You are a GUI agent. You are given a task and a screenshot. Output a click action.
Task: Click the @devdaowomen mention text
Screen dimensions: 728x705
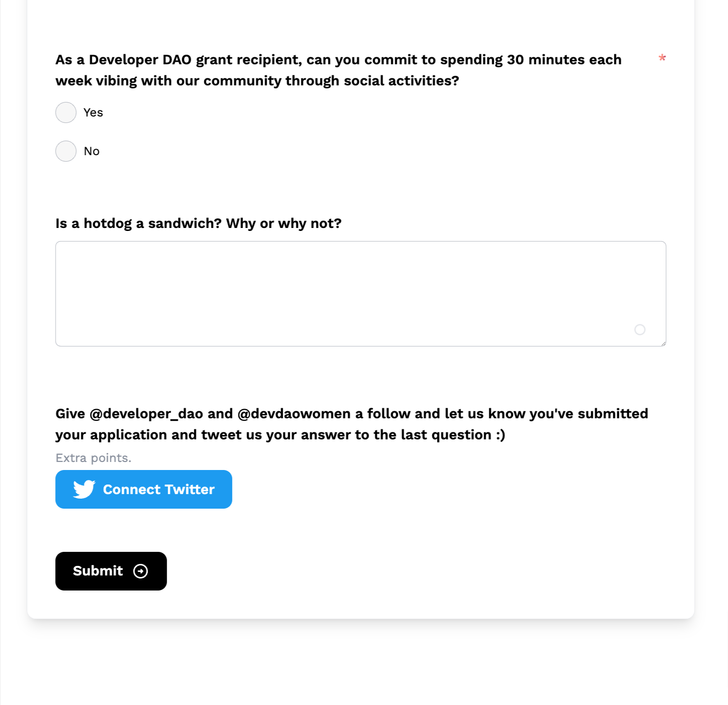tap(294, 414)
